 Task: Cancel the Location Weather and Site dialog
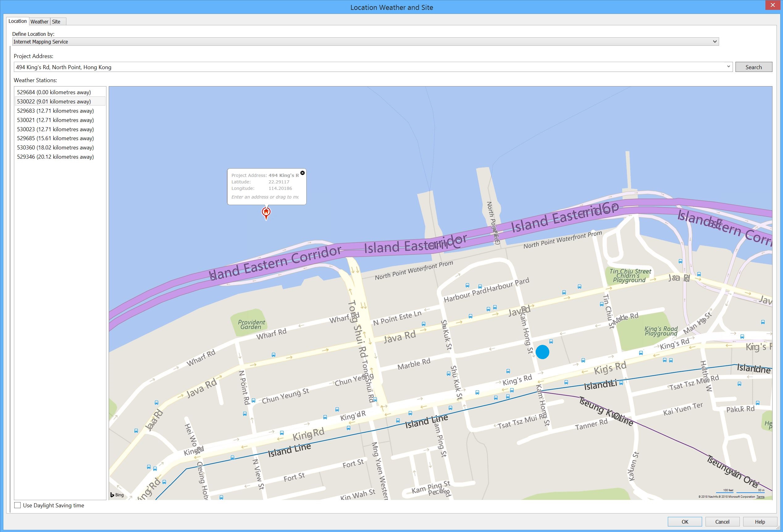722,521
